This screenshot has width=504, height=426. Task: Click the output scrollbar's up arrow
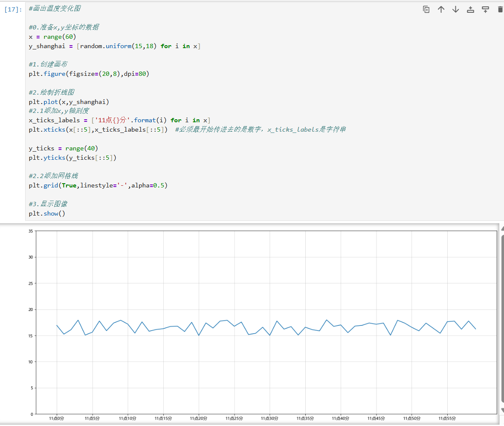tap(502, 228)
